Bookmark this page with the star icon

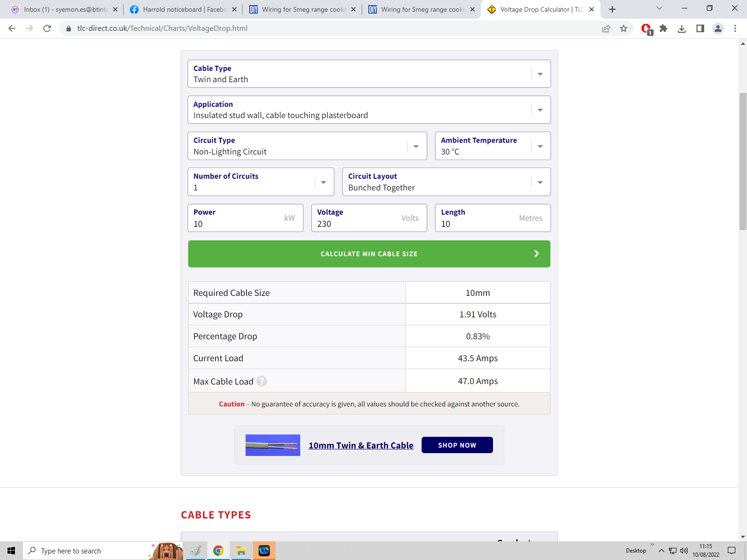(x=623, y=28)
